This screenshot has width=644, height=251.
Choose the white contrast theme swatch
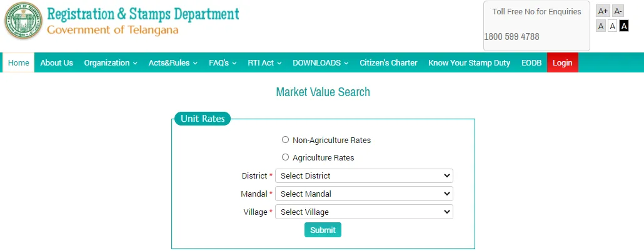pyautogui.click(x=612, y=26)
